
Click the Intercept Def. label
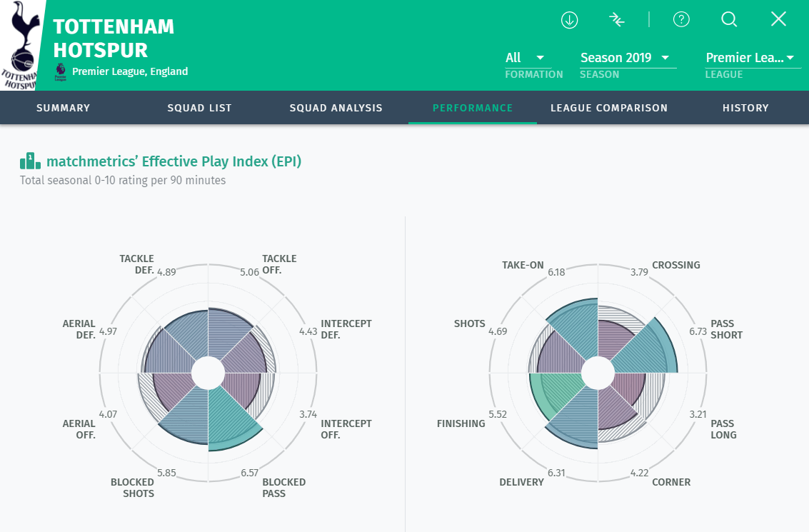point(346,329)
